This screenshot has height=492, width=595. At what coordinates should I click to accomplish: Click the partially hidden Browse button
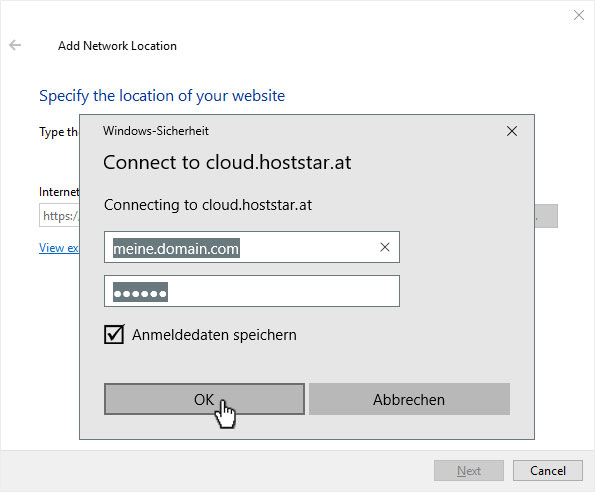coord(546,216)
